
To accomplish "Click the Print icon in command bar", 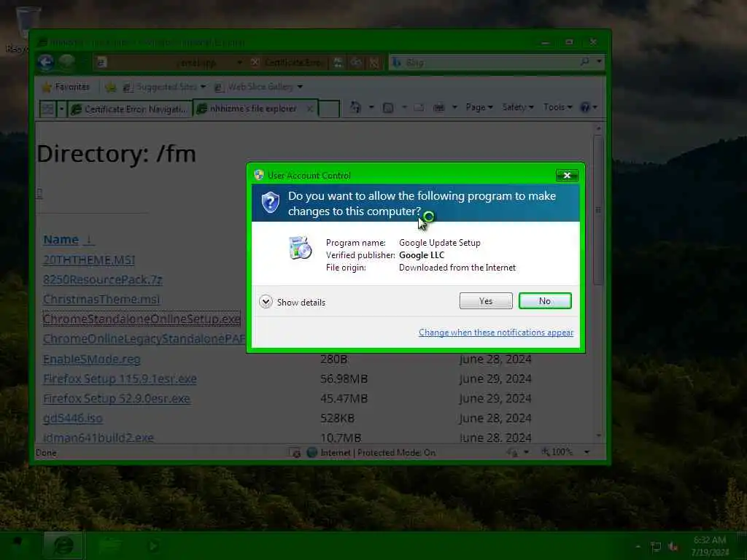I will click(438, 108).
